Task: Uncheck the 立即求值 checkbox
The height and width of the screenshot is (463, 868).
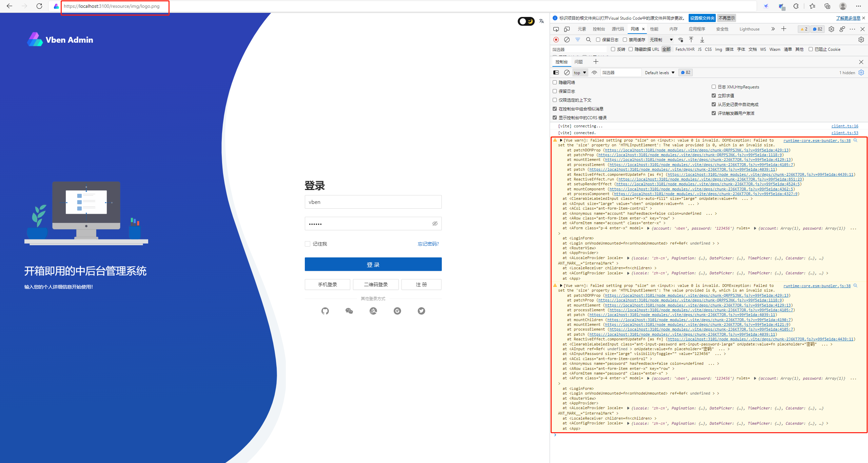Action: pos(714,96)
